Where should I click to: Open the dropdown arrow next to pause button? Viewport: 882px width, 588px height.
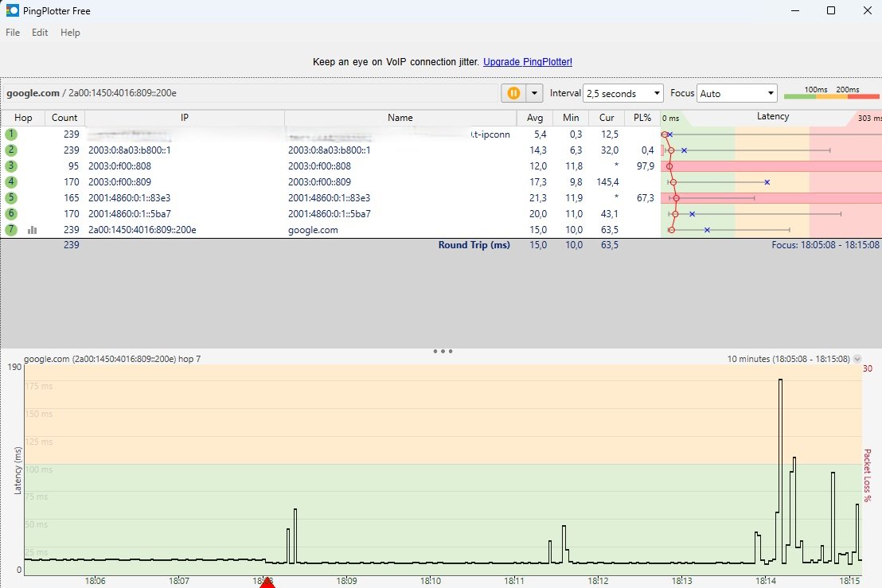[x=534, y=93]
